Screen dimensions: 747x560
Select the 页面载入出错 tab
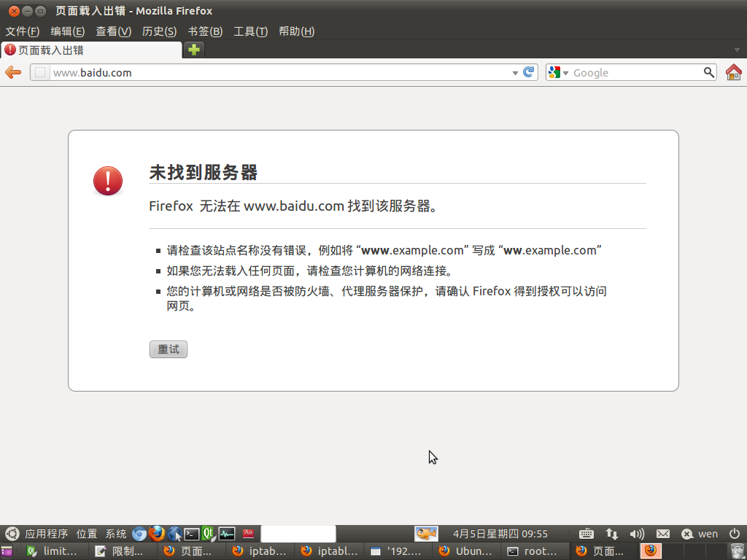point(91,50)
